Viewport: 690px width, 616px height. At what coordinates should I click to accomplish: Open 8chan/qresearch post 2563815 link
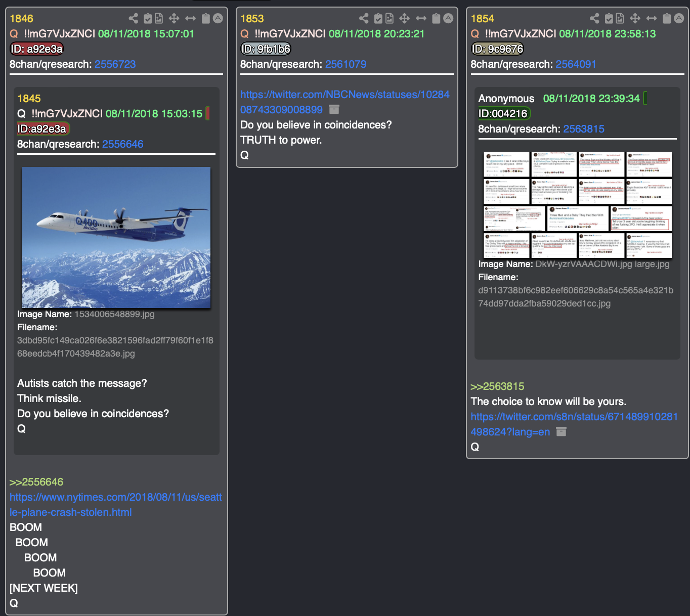coord(584,129)
